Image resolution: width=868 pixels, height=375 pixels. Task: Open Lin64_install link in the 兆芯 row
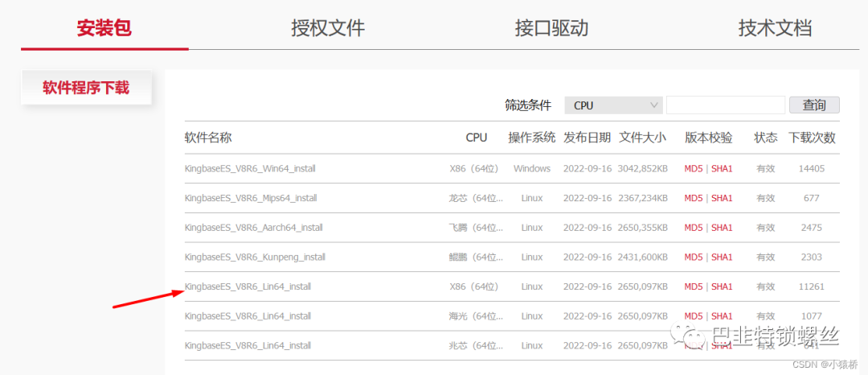pos(248,346)
